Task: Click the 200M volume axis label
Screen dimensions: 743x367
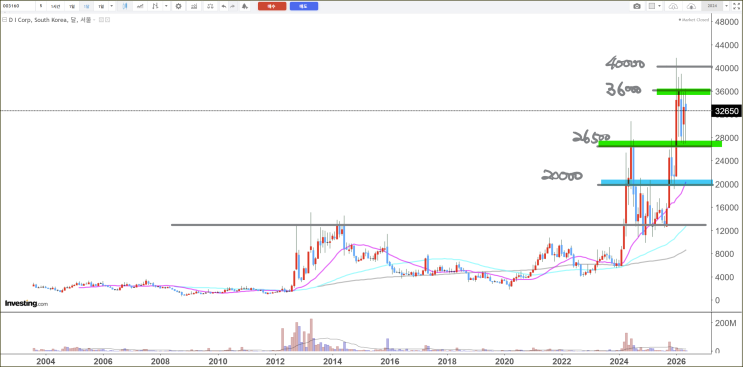Action: click(x=726, y=323)
